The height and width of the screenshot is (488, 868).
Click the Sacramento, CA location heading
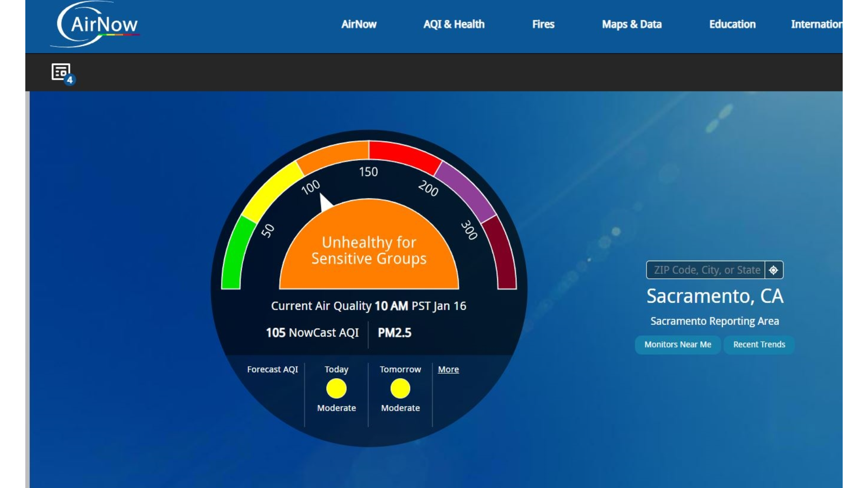coord(714,296)
